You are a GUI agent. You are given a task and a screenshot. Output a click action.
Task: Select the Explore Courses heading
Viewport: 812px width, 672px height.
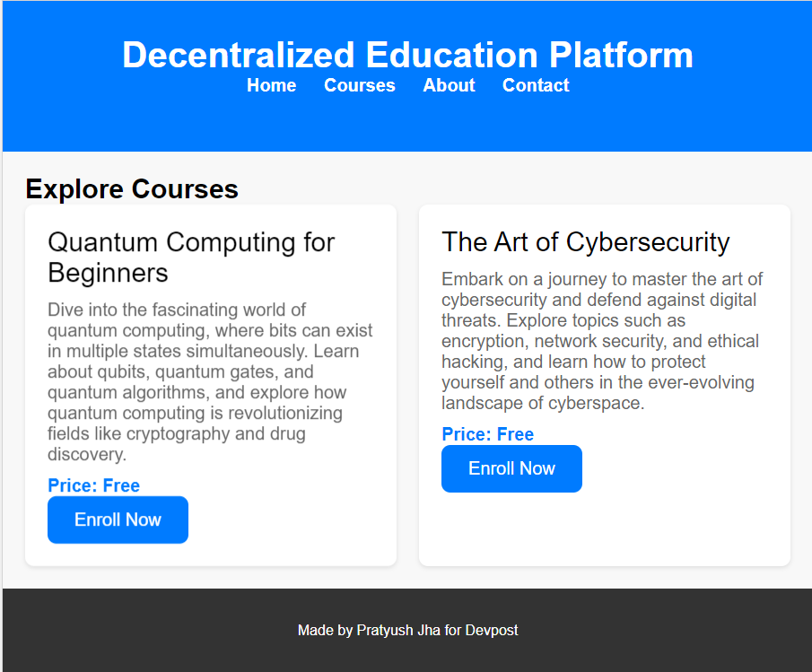[132, 189]
